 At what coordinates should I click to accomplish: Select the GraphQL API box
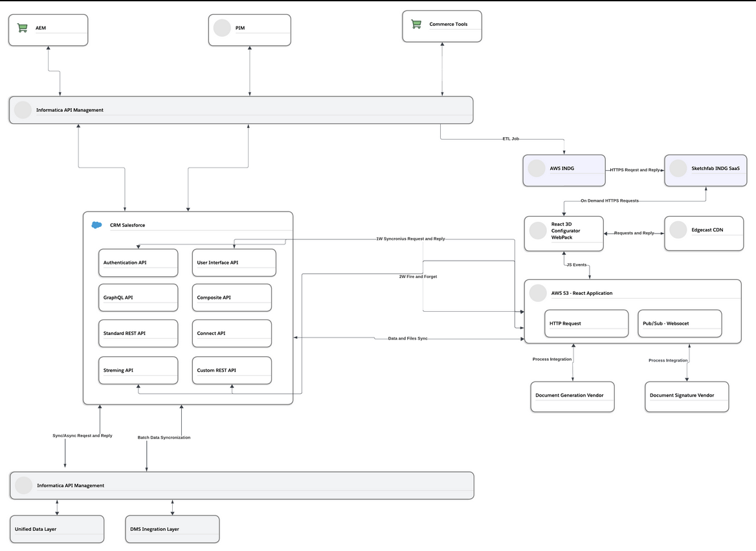pos(139,297)
